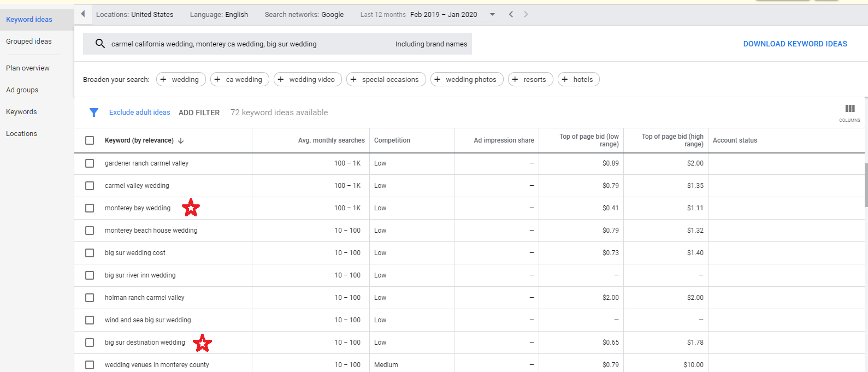
Task: Click the blue filter funnel icon
Action: 94,113
